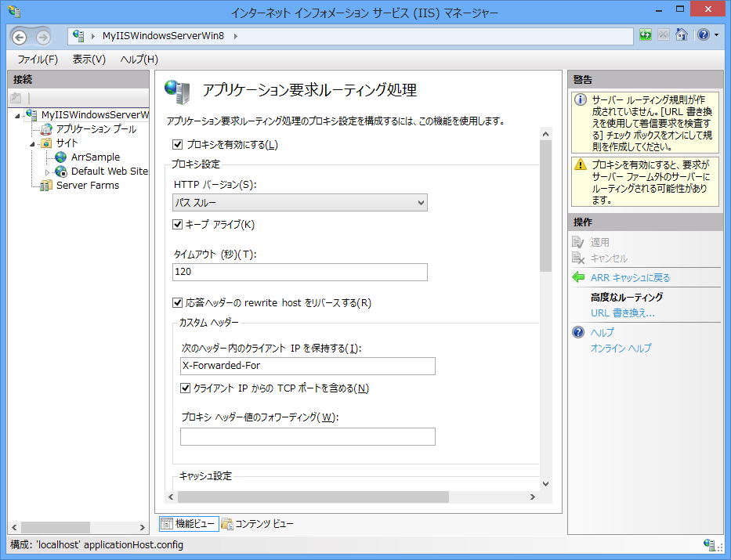This screenshot has width=731, height=560.
Task: Click main panel scroll down arrow
Action: (x=545, y=483)
